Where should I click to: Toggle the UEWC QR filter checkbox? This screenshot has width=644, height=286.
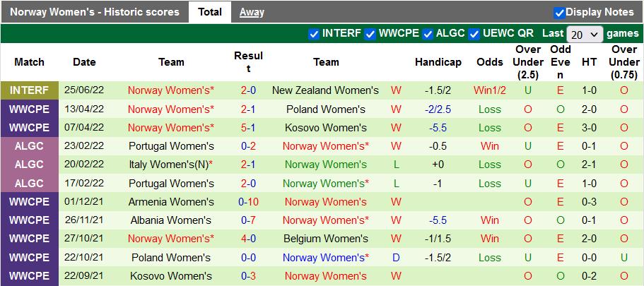click(x=474, y=34)
